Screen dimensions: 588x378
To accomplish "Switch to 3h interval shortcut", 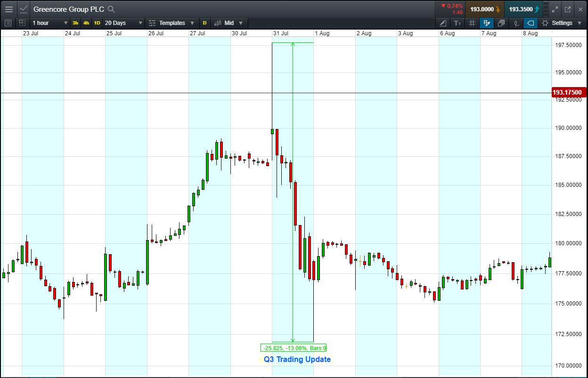I will [75, 23].
